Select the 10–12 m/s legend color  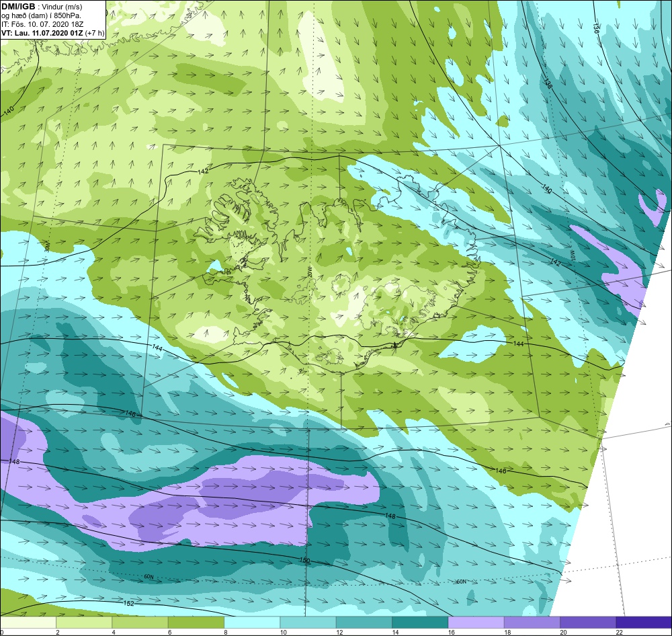(308, 622)
